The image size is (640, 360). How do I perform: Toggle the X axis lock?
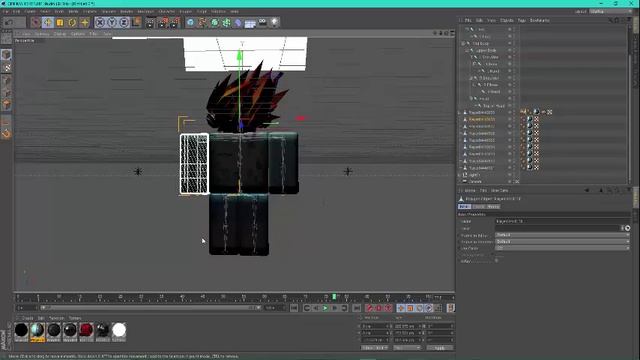(x=100, y=22)
